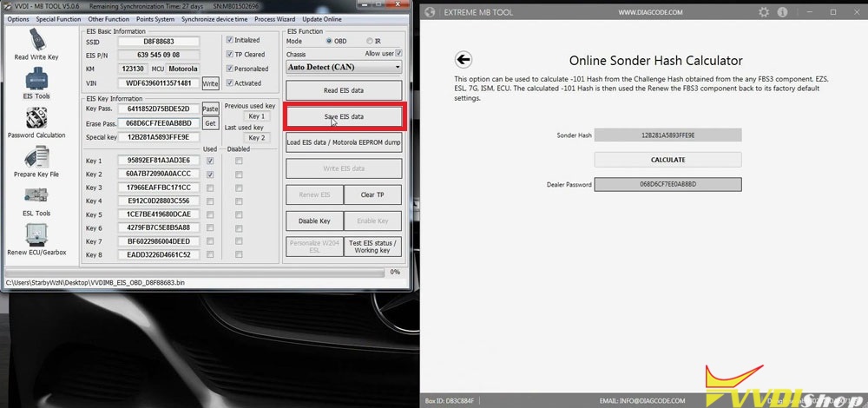The image size is (868, 408).
Task: Open Extreme MB Tool settings gear
Action: point(764,12)
